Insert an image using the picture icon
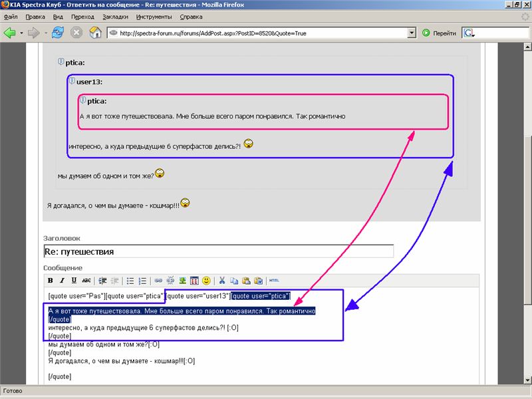Viewport: 532px width, 399px height. [x=182, y=281]
